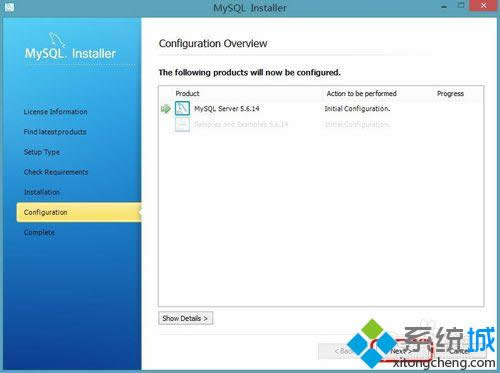The height and width of the screenshot is (373, 500).
Task: Click the Next button
Action: pyautogui.click(x=402, y=351)
